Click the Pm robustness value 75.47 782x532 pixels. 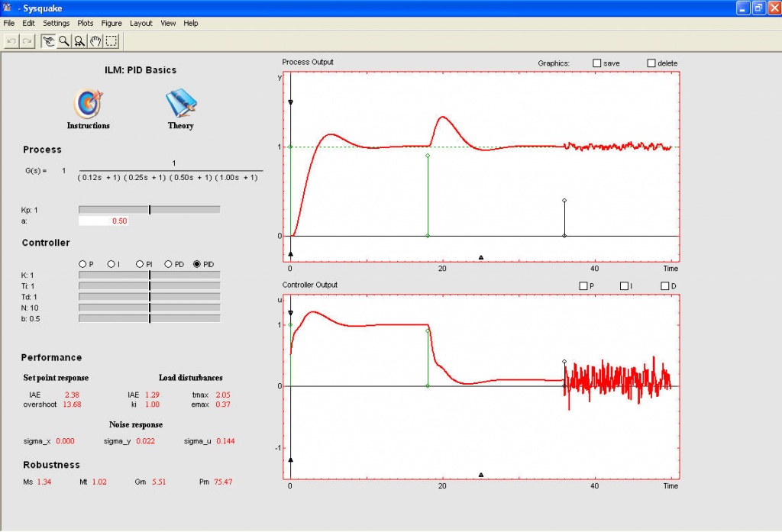pos(223,482)
